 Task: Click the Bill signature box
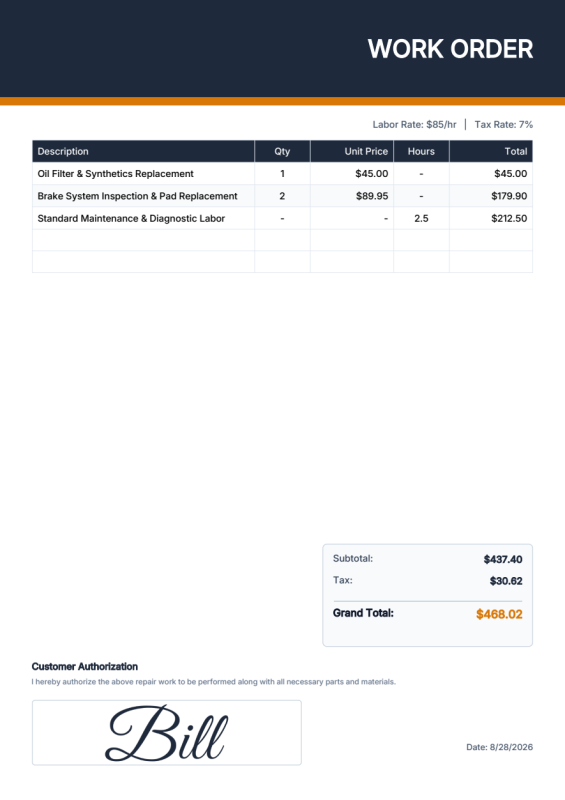[x=167, y=733]
